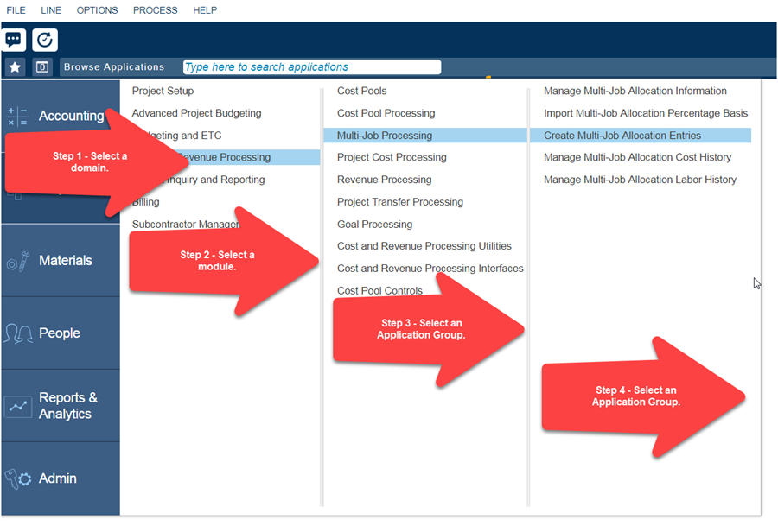Select the Admin key and gear icon

pos(18,478)
